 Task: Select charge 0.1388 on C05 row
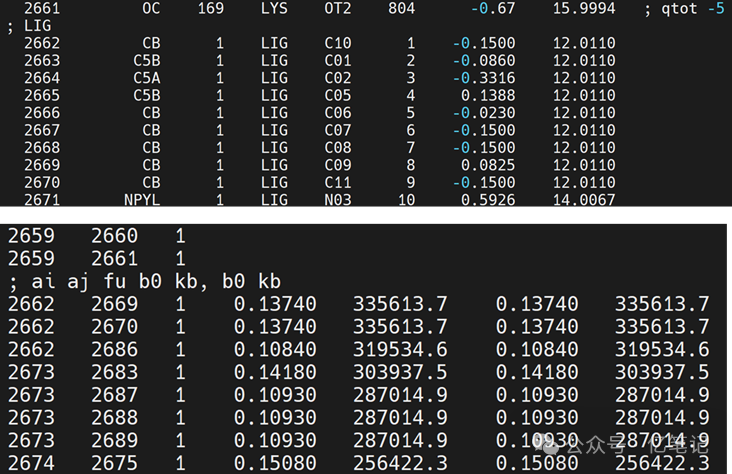pos(488,96)
